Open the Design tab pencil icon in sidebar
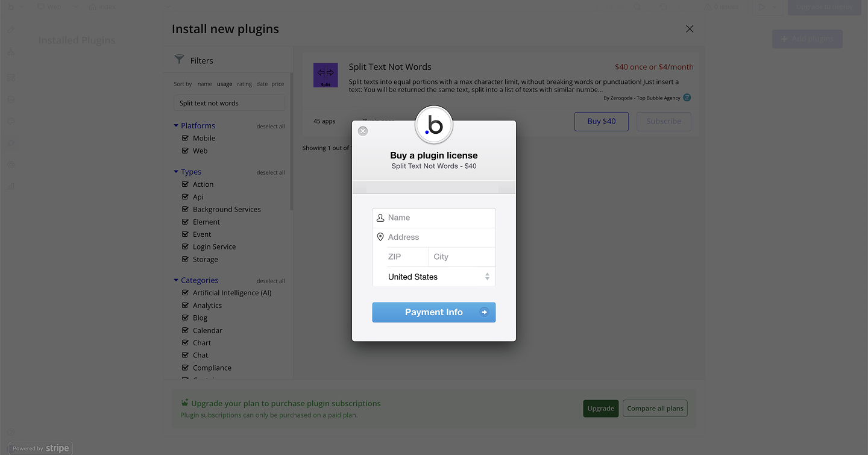The height and width of the screenshot is (455, 868). pos(11,30)
